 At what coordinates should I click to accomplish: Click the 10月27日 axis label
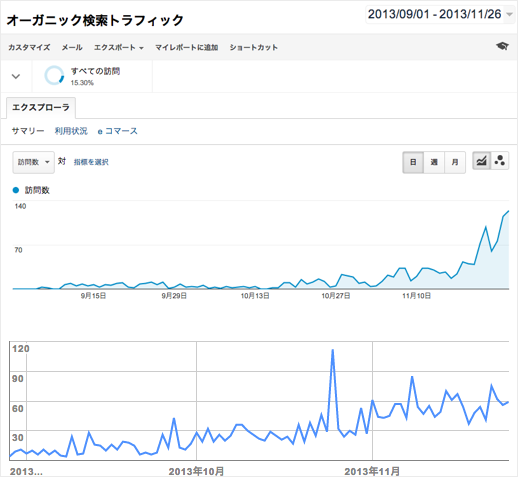[x=336, y=296]
